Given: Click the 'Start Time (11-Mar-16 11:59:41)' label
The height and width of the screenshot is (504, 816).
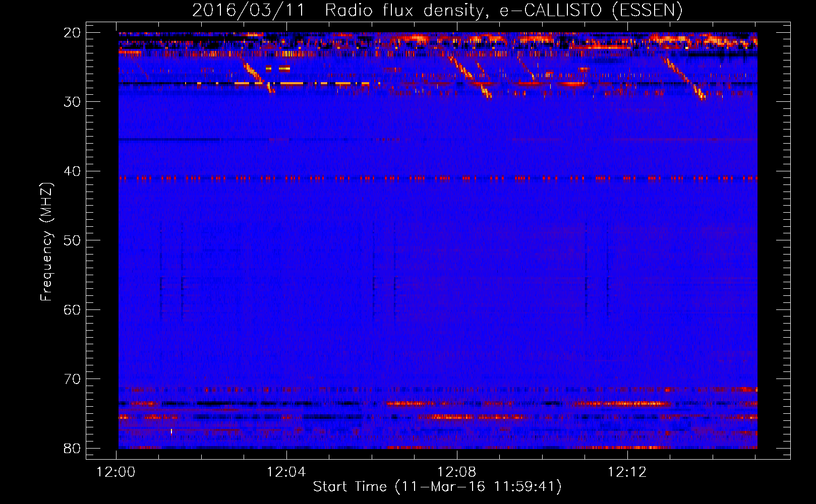Looking at the screenshot, I should tap(437, 487).
